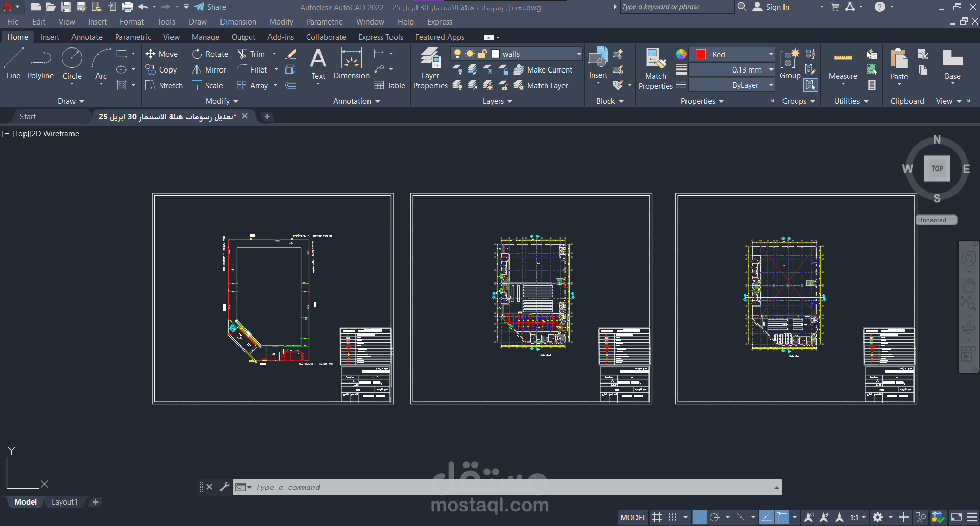This screenshot has height=526, width=980.
Task: Click the Measure utility
Action: [843, 64]
